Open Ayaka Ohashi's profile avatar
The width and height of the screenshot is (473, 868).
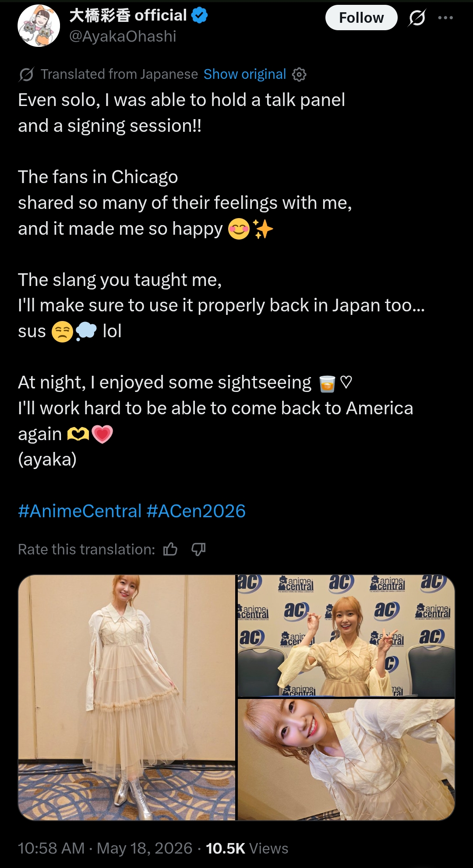[x=39, y=25]
